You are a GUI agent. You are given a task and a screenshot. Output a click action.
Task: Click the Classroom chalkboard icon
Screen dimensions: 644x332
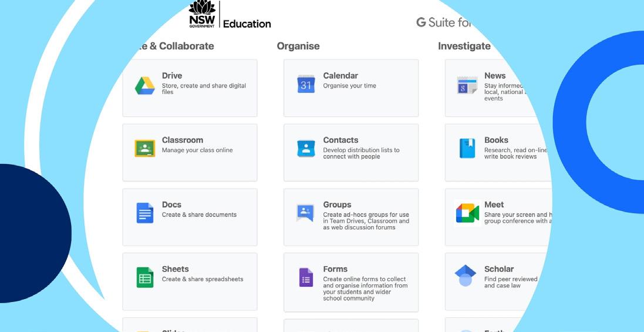tap(145, 148)
